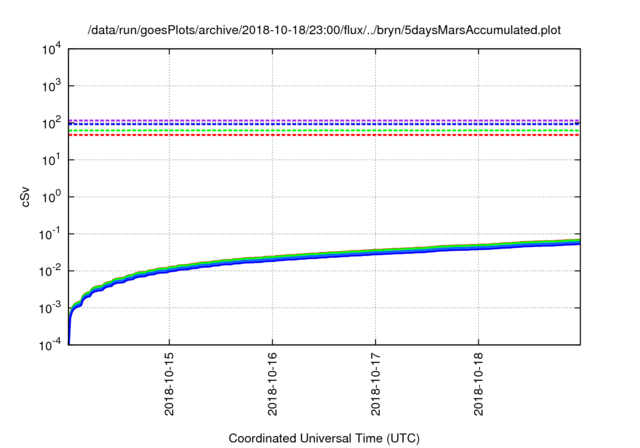Click the 10^-1 y-axis tick label
640x448 pixels.
coord(50,234)
